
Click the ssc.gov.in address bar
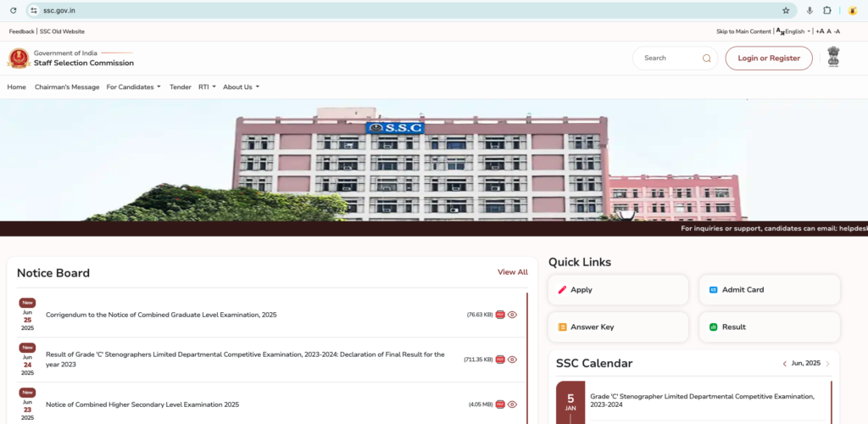pos(409,10)
